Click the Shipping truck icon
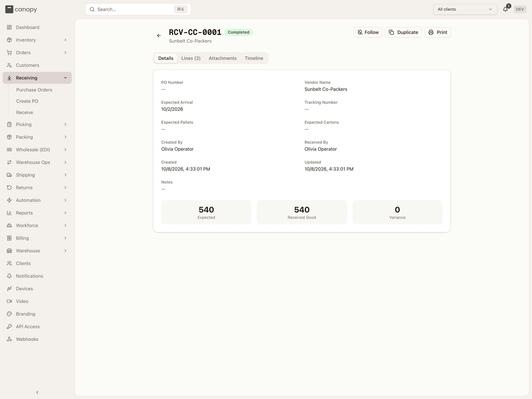Screen dimensions: 532x399 tap(9, 175)
